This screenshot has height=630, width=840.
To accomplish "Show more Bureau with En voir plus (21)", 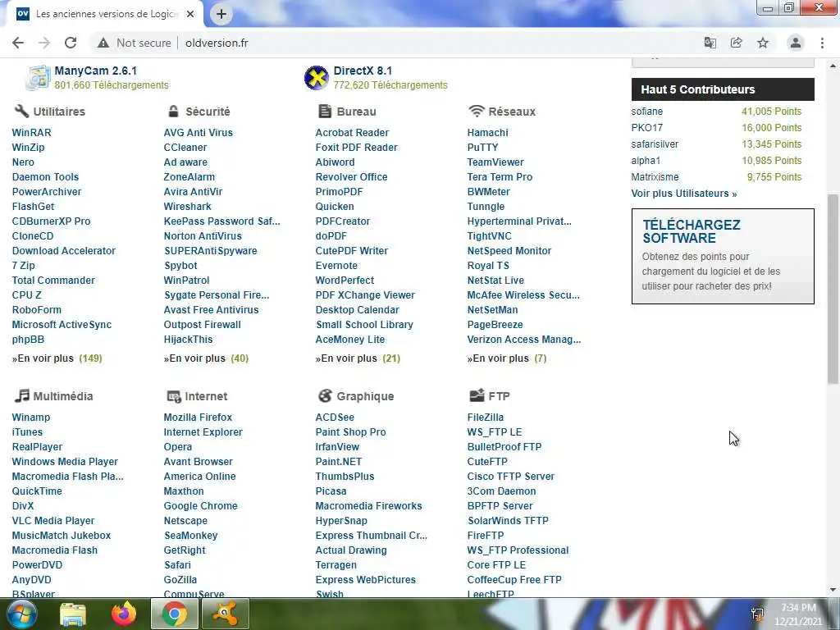I will coord(358,358).
